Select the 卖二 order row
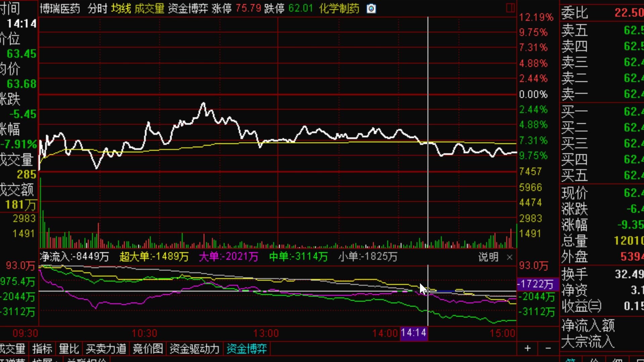Viewport: 644px width, 362px height. pos(602,78)
